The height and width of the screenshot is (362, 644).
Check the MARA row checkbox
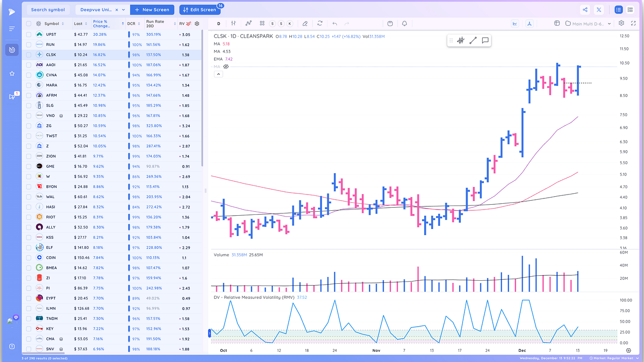pos(29,85)
